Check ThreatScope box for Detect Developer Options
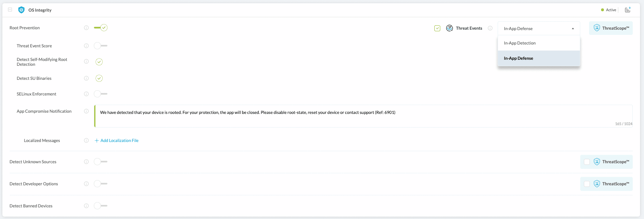The width and height of the screenshot is (644, 219). click(x=587, y=184)
